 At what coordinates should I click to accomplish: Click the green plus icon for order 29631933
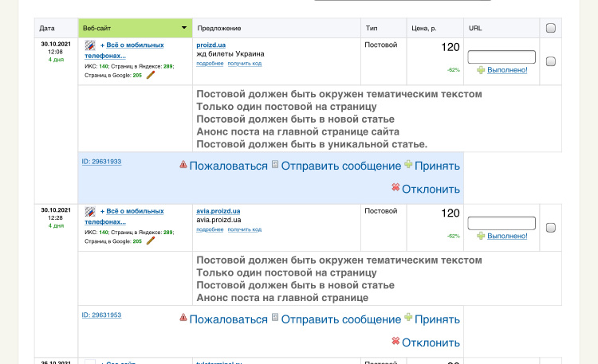tap(408, 165)
